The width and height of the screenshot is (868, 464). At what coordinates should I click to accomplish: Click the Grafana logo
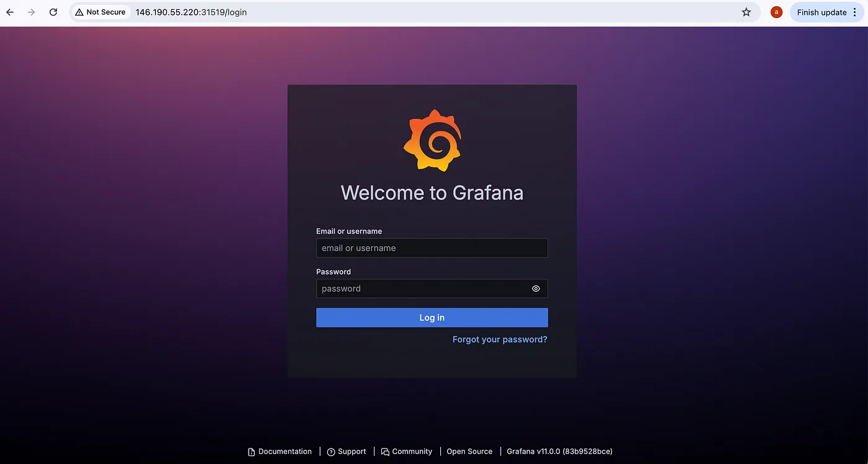(x=432, y=140)
